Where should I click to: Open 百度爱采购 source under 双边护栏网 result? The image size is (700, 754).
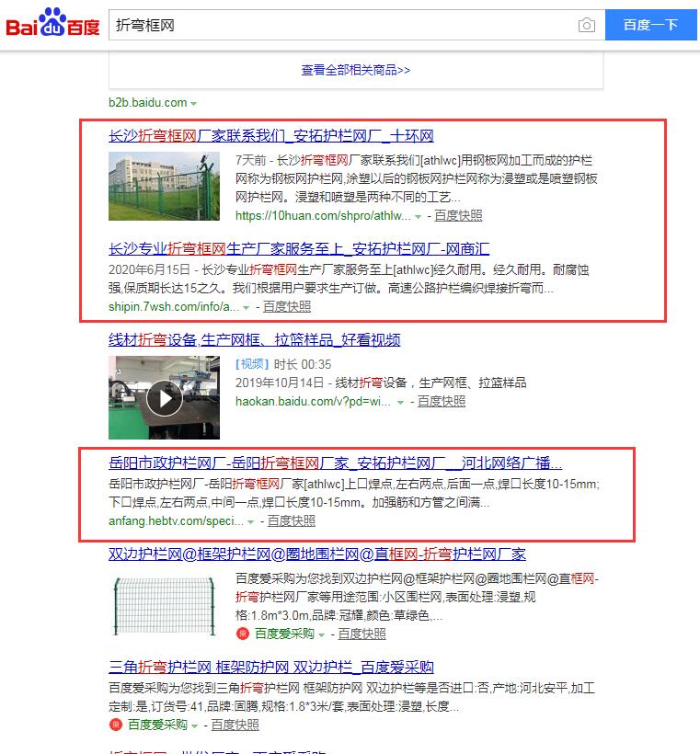coord(284,634)
